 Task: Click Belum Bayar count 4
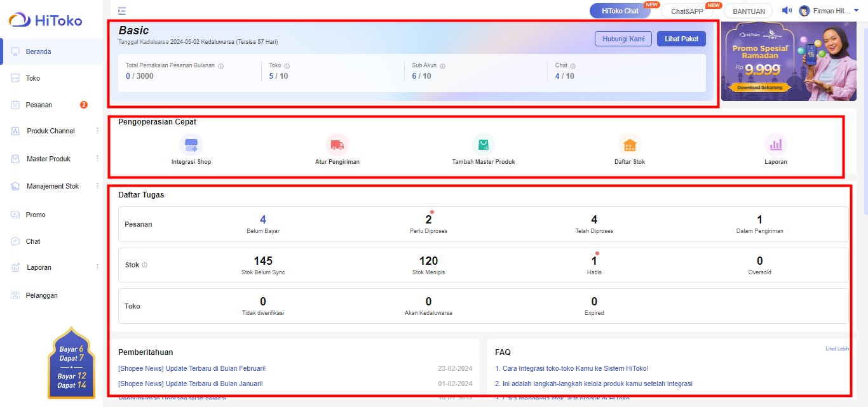pyautogui.click(x=263, y=220)
